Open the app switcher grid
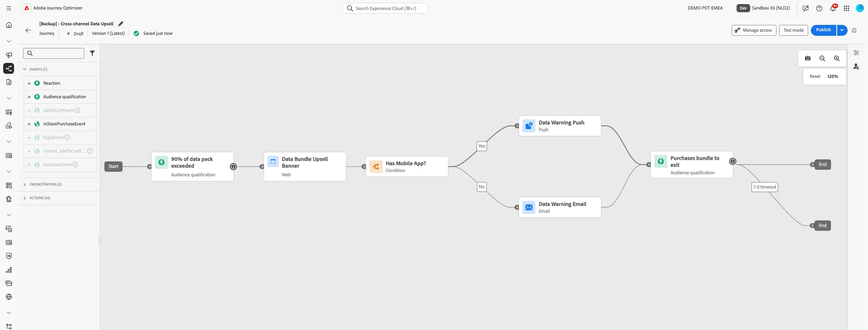This screenshot has width=868, height=330. [846, 8]
